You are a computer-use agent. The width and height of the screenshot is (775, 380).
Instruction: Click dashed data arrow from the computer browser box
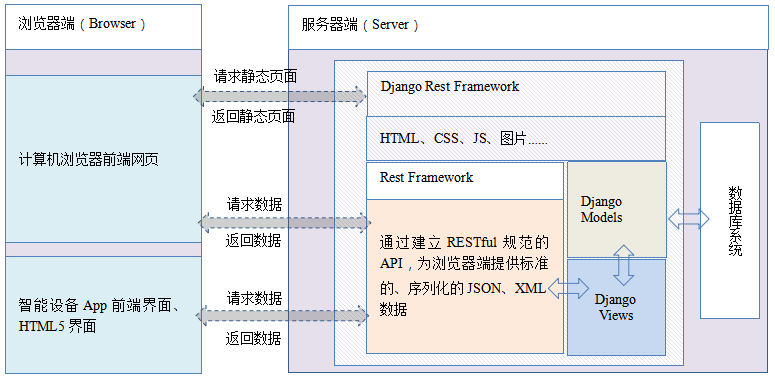(x=285, y=223)
